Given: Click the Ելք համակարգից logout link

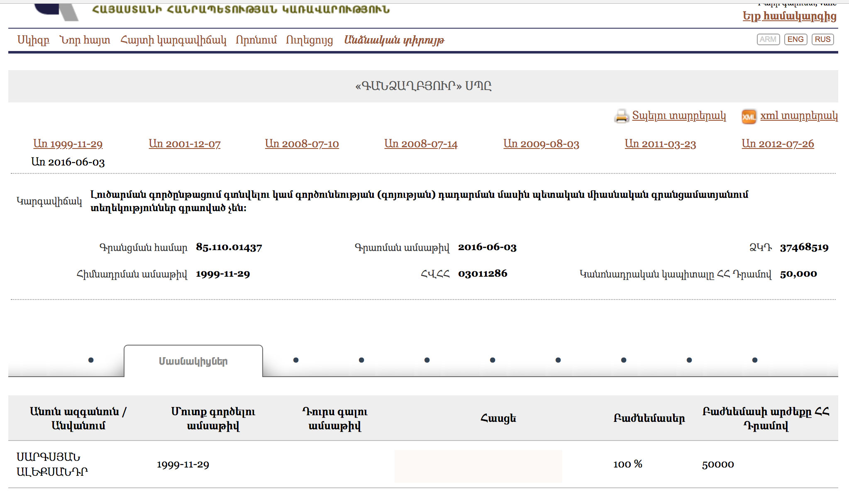Looking at the screenshot, I should (x=789, y=16).
